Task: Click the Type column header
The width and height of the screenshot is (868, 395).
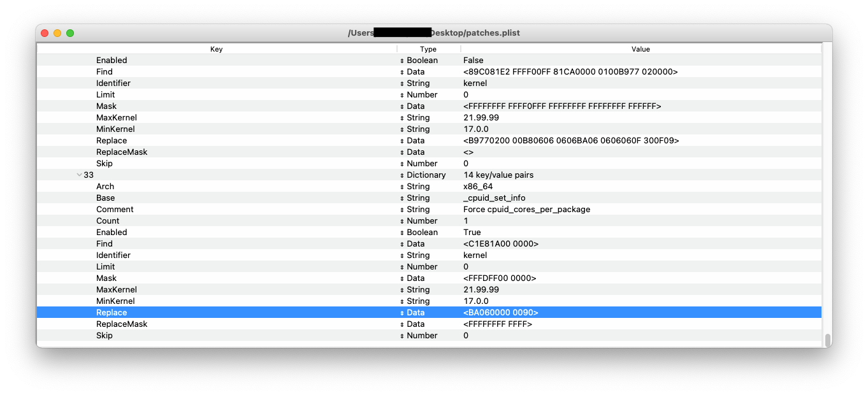Action: pyautogui.click(x=428, y=49)
